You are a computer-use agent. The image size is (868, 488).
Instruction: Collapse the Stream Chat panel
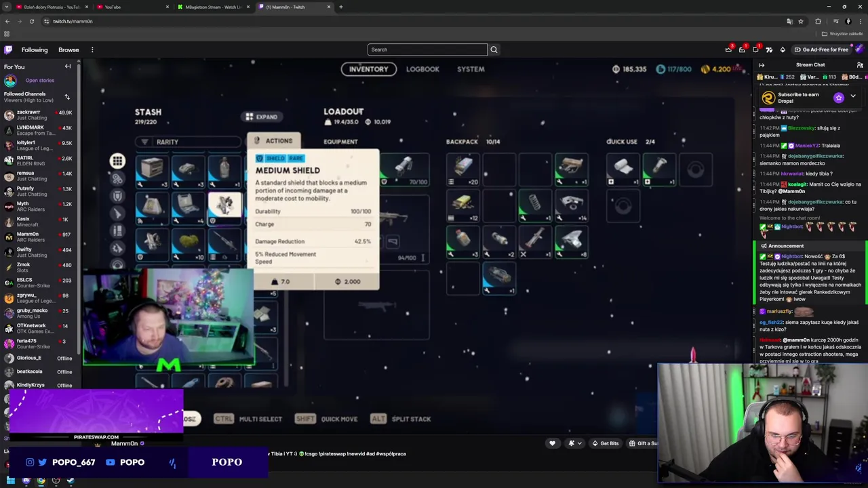[x=762, y=65]
